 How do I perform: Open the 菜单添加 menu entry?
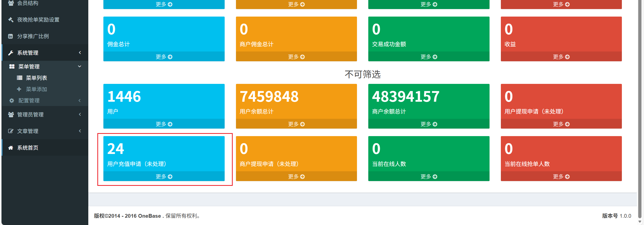[36, 89]
